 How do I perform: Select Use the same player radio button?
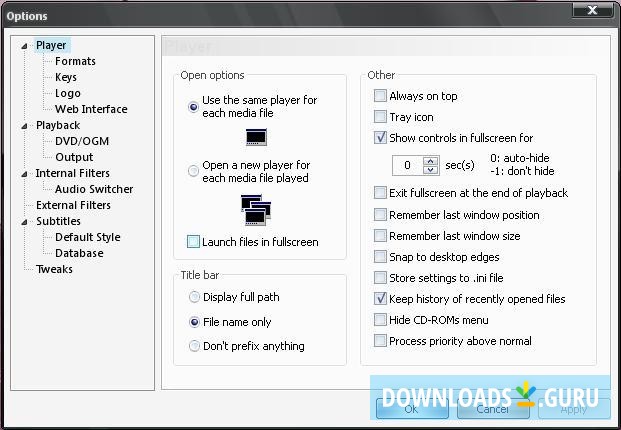tap(193, 107)
